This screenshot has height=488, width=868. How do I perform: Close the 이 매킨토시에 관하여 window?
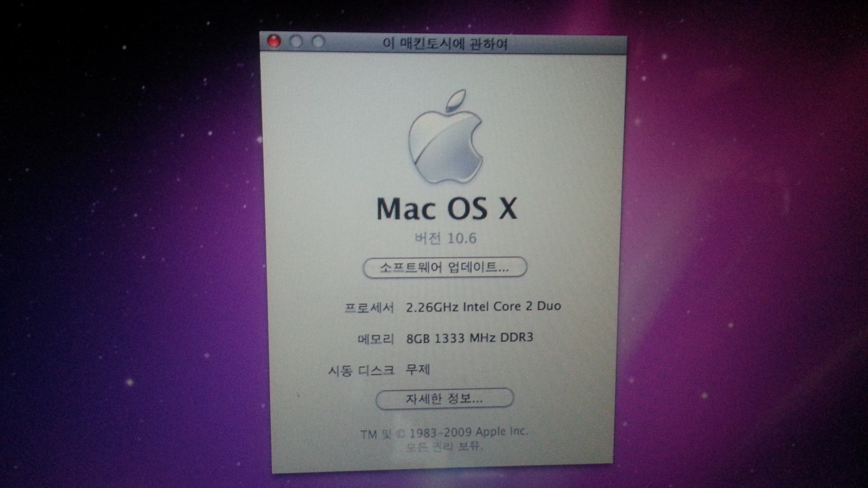[274, 41]
